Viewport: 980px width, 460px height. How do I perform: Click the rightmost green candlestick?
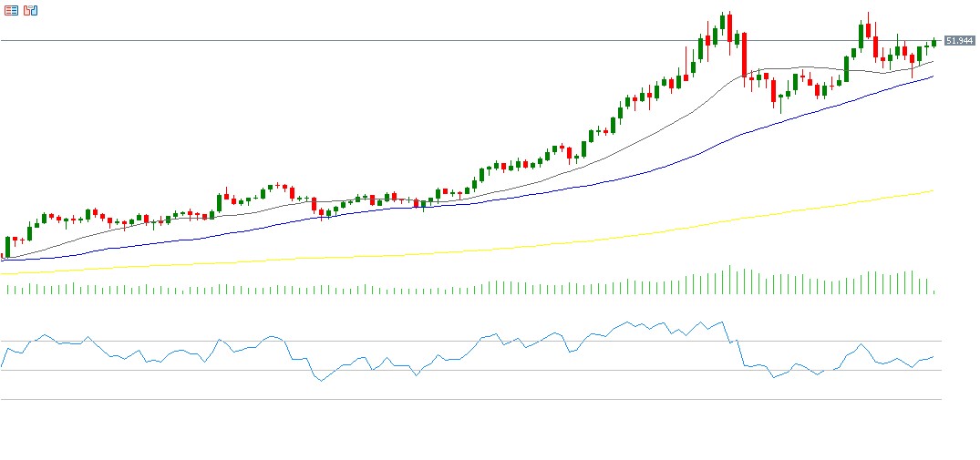click(x=934, y=42)
